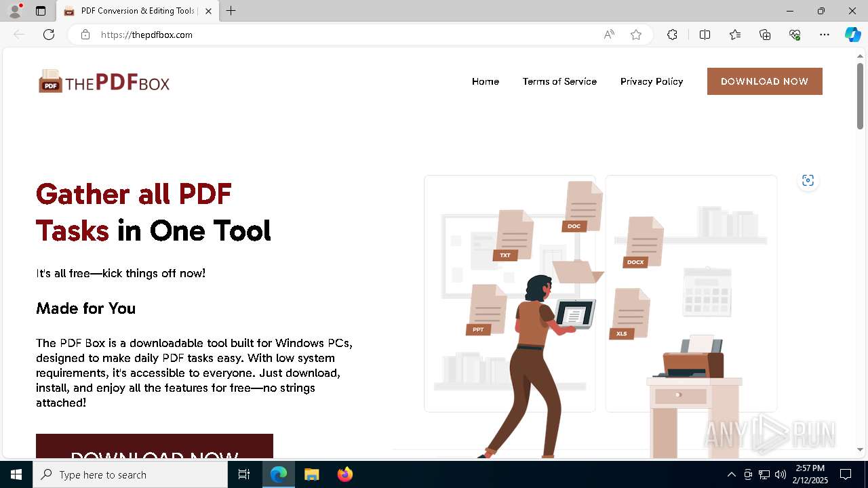Viewport: 868px width, 488px height.
Task: Open a new browser tab
Action: [231, 11]
